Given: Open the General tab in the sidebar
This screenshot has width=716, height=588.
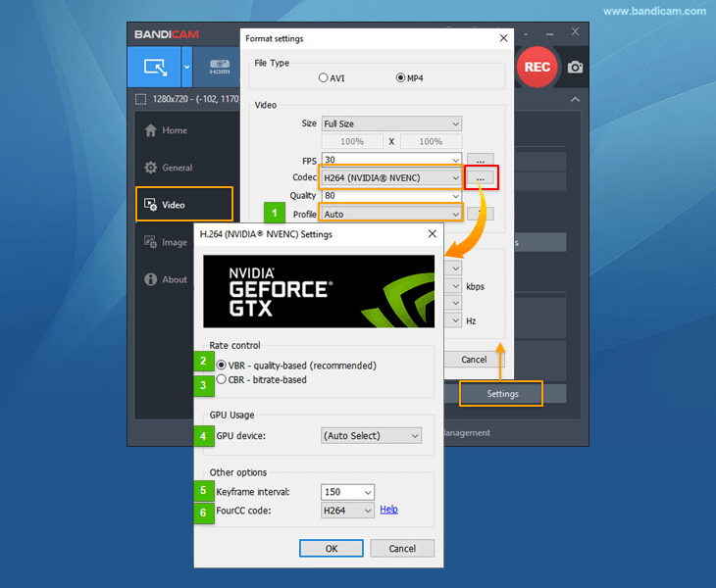Looking at the screenshot, I should pos(184,168).
